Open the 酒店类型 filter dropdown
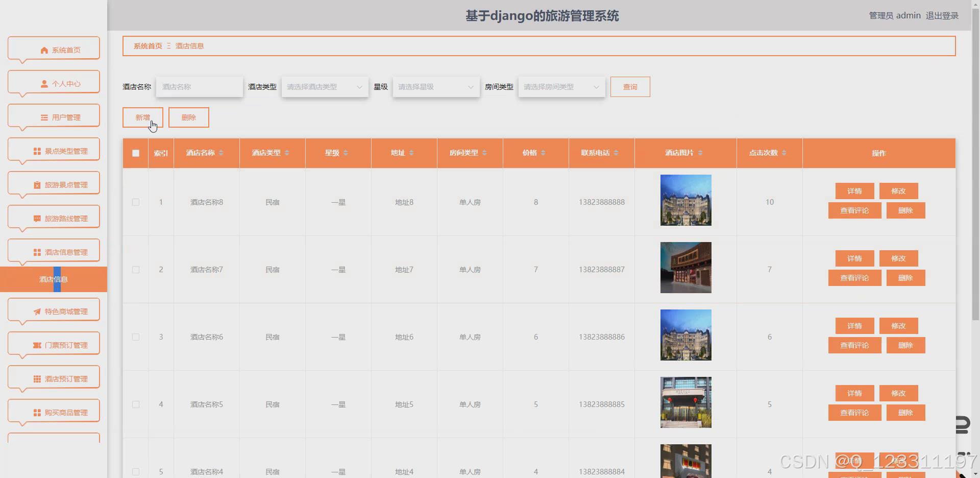The height and width of the screenshot is (478, 980). tap(325, 87)
